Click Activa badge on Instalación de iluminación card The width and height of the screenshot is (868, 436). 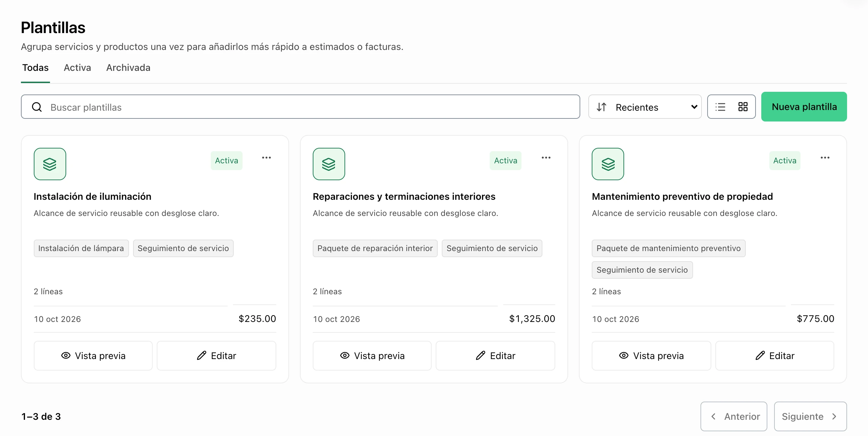[x=227, y=161]
